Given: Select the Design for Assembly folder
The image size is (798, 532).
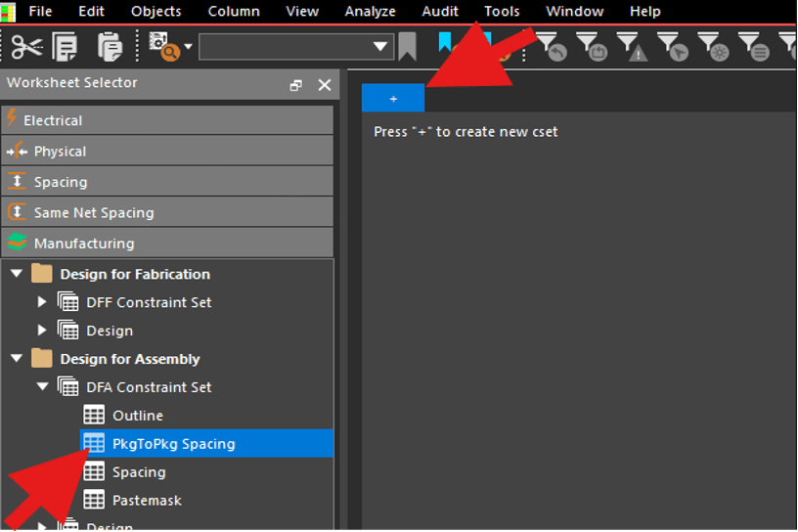Looking at the screenshot, I should 130,359.
